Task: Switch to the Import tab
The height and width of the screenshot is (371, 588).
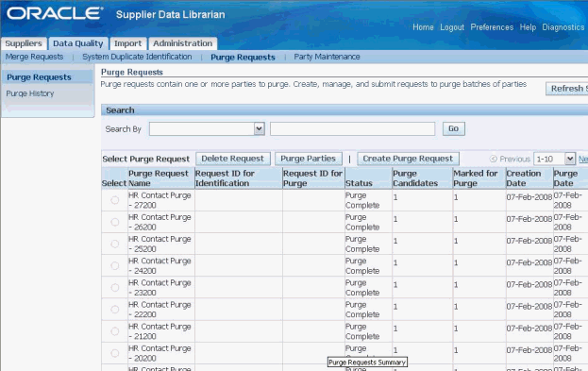Action: (127, 43)
